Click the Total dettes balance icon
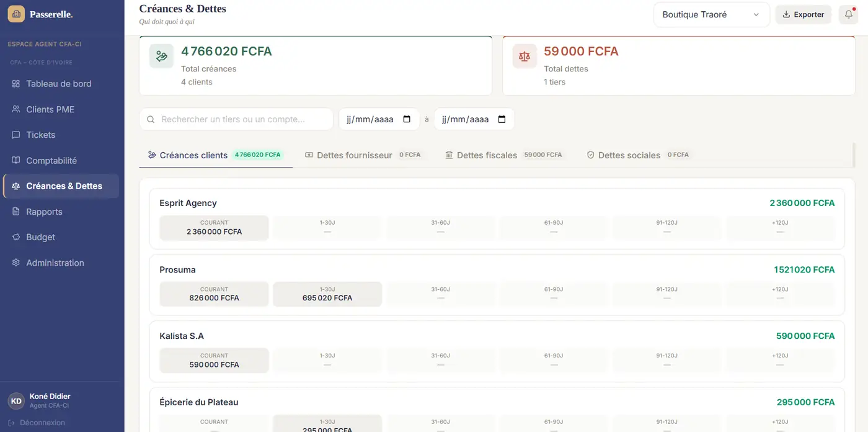Image resolution: width=868 pixels, height=432 pixels. coord(525,56)
